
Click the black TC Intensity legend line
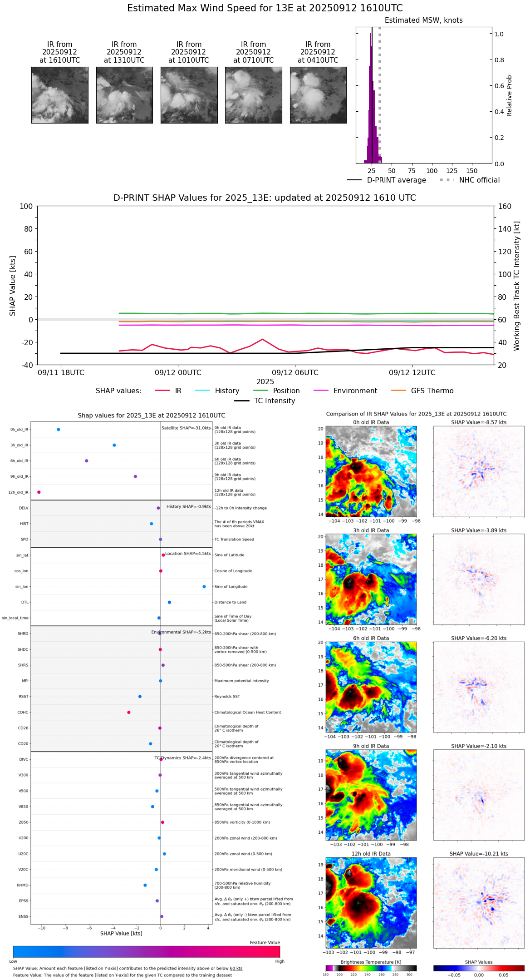click(241, 401)
